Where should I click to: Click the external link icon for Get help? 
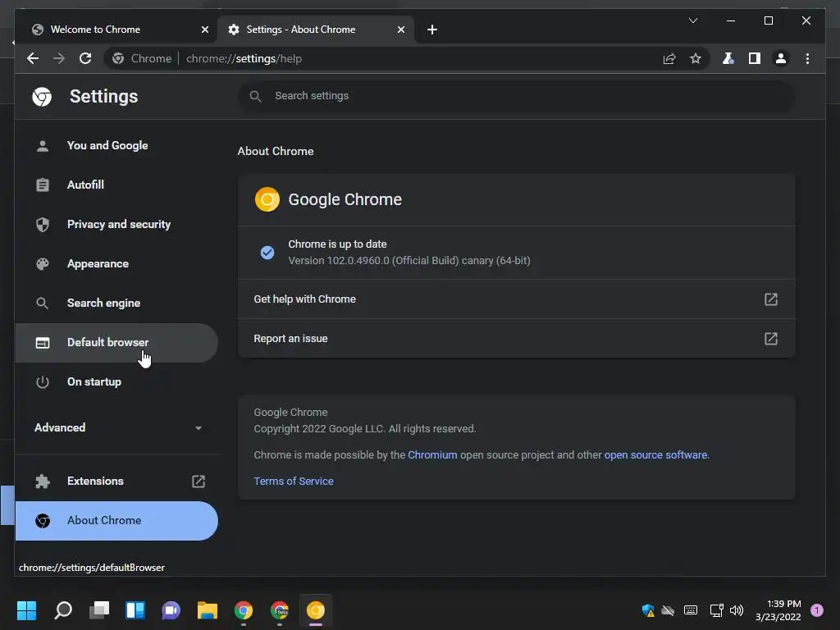pyautogui.click(x=770, y=299)
